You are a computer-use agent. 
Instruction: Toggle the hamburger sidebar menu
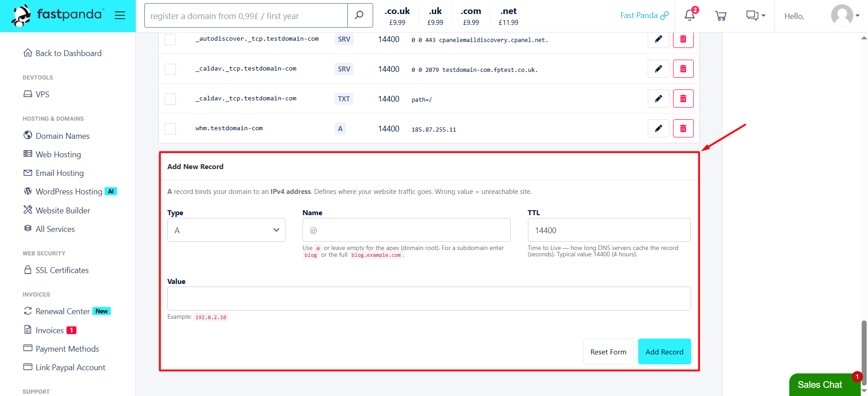[120, 15]
